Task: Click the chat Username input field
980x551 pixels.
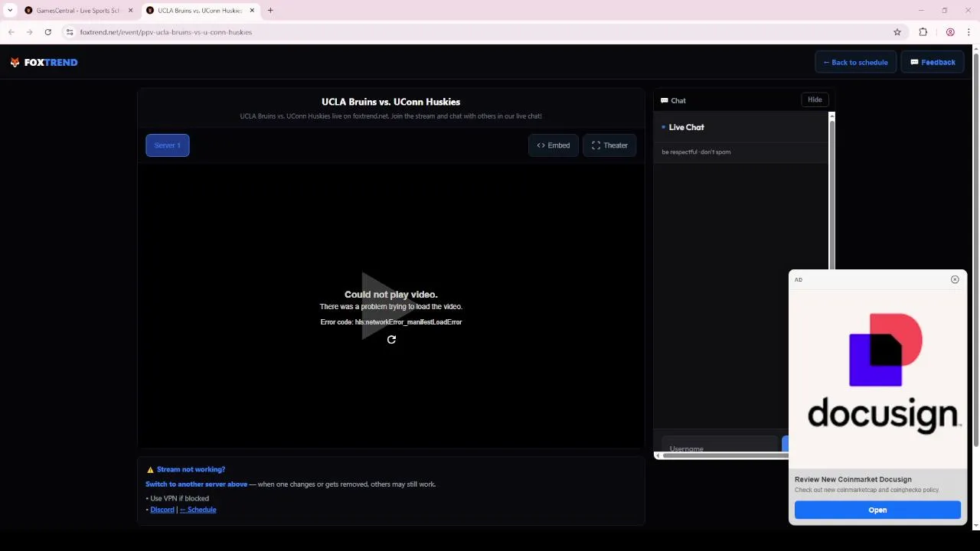Action: point(720,448)
